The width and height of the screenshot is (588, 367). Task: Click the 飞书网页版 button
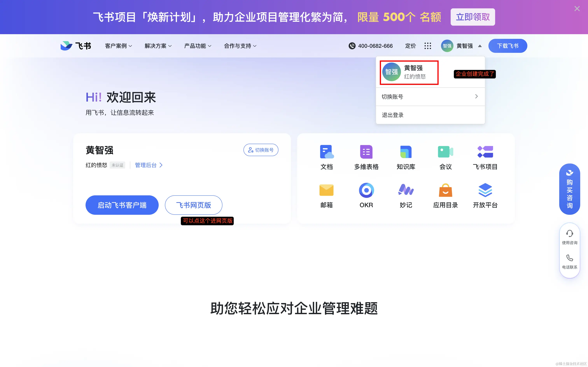(x=193, y=205)
